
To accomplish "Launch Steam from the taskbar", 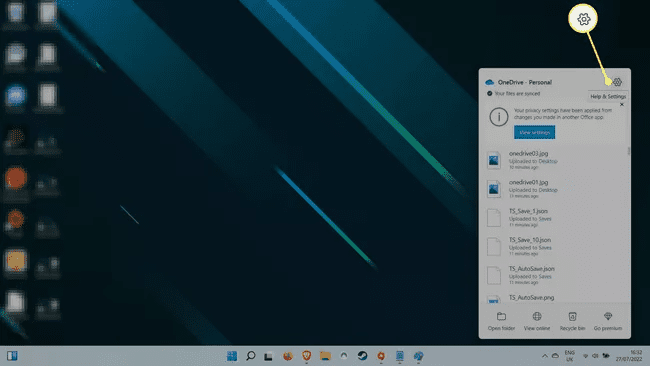I will [362, 356].
